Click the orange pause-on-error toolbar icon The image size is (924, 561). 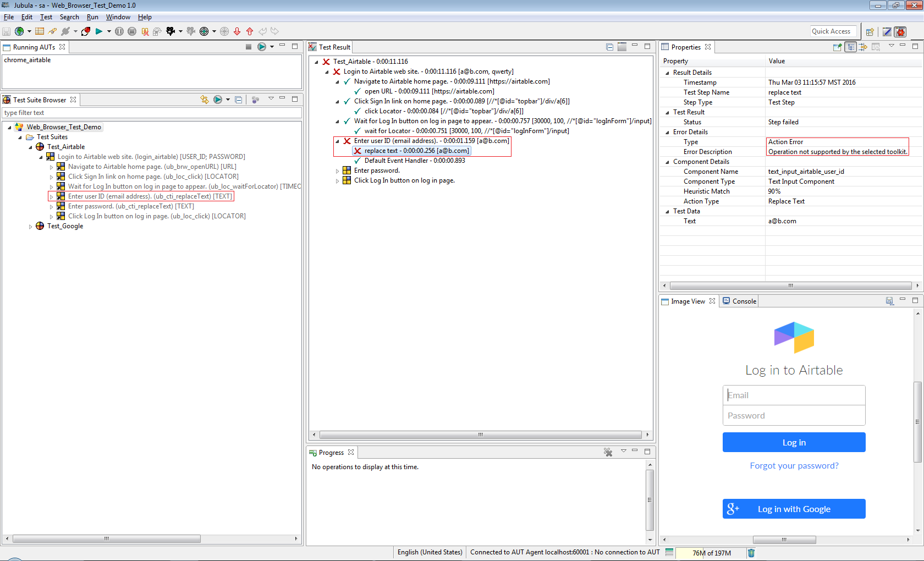point(145,31)
